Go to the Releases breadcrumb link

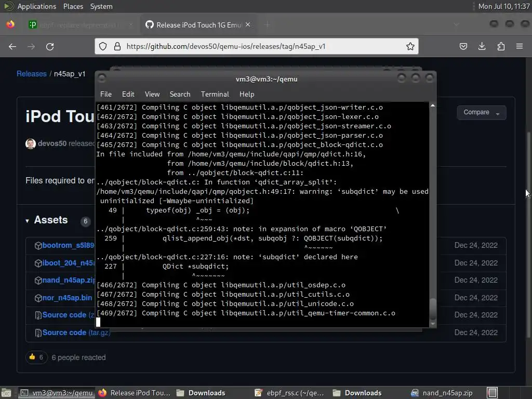coord(32,74)
